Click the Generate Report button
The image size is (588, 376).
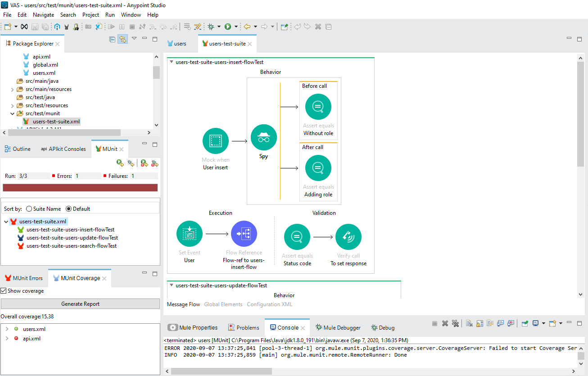(x=80, y=304)
